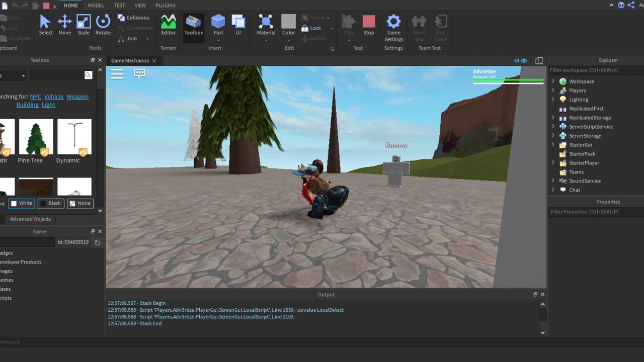Toggle Collisions option
Image resolution: width=644 pixels, height=362 pixels.
point(134,17)
